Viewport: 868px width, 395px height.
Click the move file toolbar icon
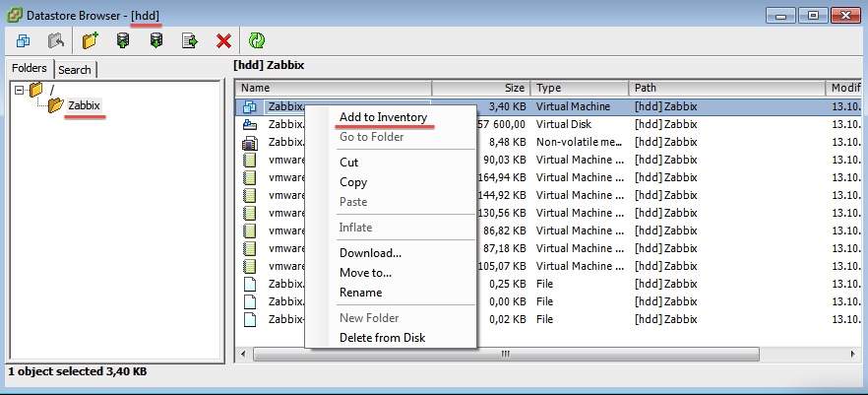189,41
